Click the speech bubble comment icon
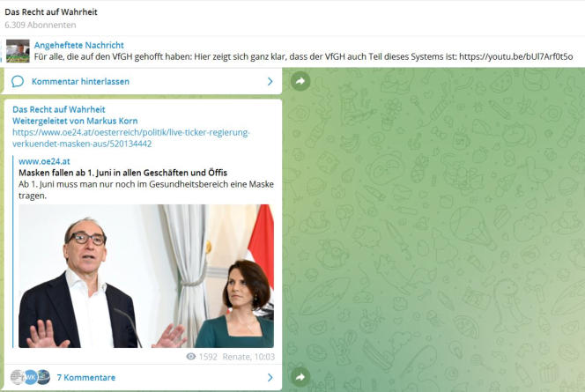Screen dimensions: 585x392 pyautogui.click(x=17, y=81)
